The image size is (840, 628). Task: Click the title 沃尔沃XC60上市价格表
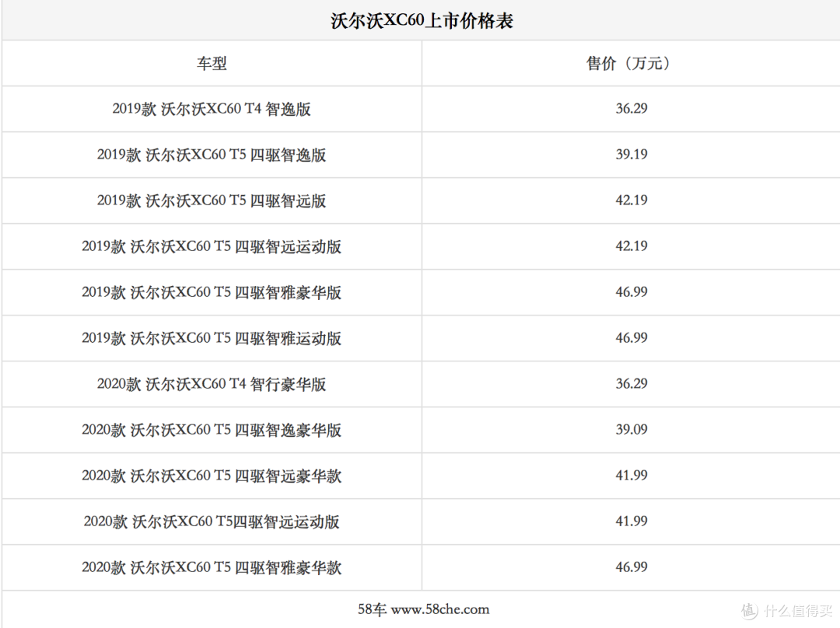[422, 21]
